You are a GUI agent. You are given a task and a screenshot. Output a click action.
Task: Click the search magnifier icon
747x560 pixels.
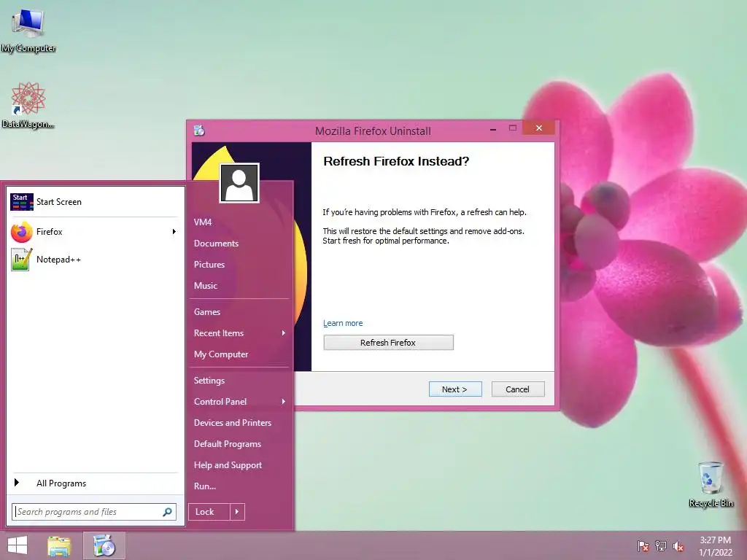167,512
